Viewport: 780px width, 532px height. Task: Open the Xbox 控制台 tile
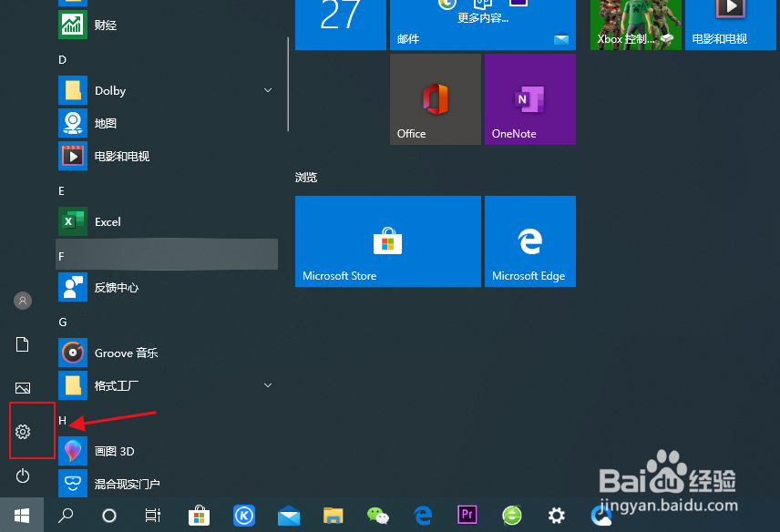point(636,25)
